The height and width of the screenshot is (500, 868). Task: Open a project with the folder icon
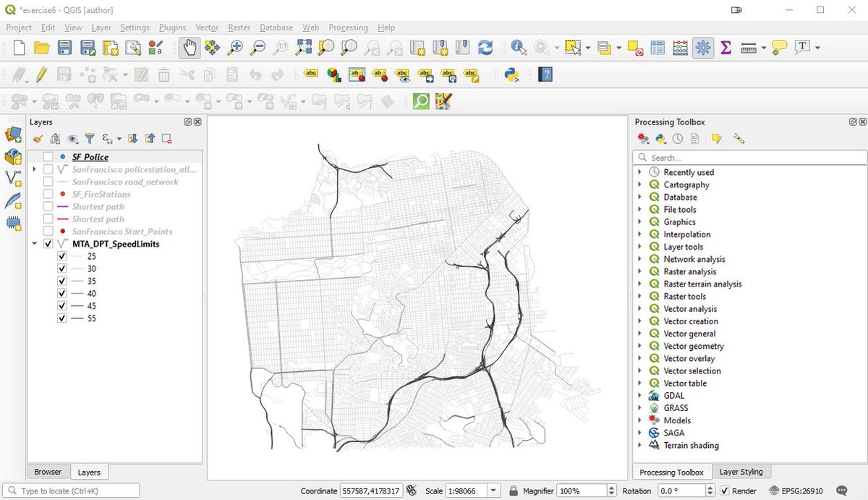pos(41,48)
